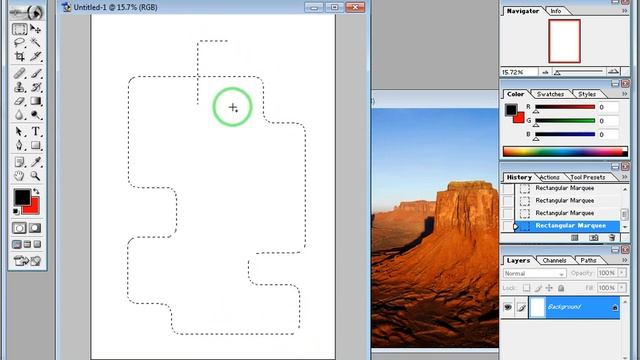640x360 pixels.
Task: Zoom out button in Navigator panel
Action: coord(545,72)
